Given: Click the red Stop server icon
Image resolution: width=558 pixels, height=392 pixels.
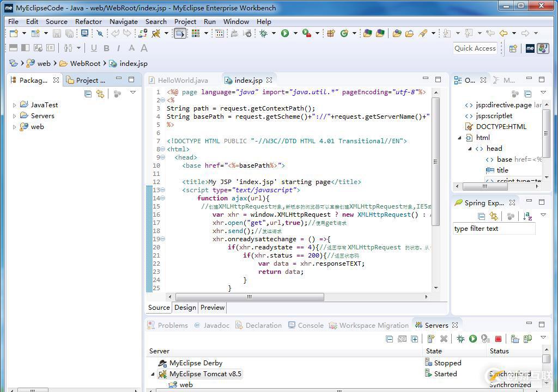Looking at the screenshot, I should (498, 339).
